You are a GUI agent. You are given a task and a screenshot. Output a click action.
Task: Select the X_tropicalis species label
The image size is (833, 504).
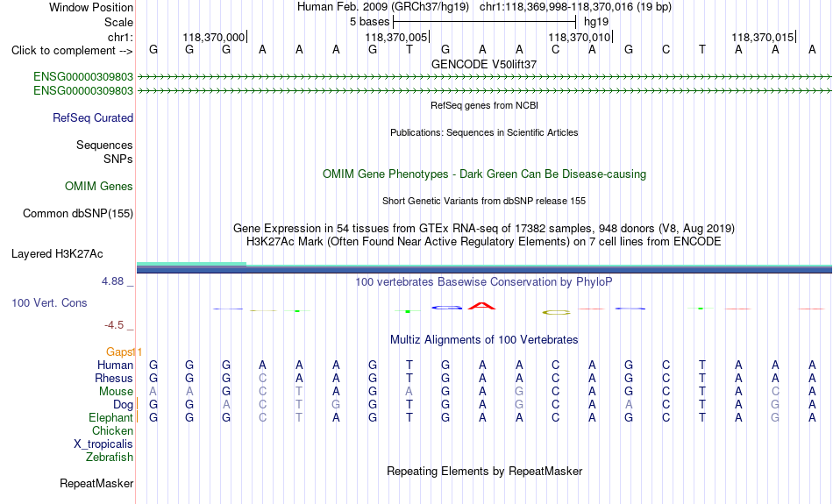[x=103, y=444]
